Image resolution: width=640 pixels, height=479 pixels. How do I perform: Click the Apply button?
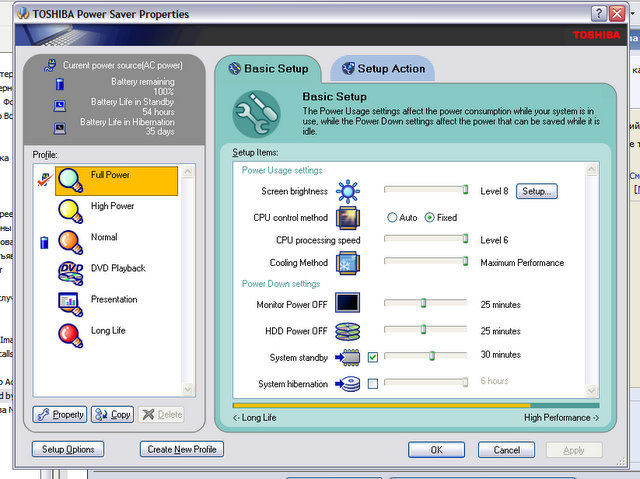tap(574, 450)
